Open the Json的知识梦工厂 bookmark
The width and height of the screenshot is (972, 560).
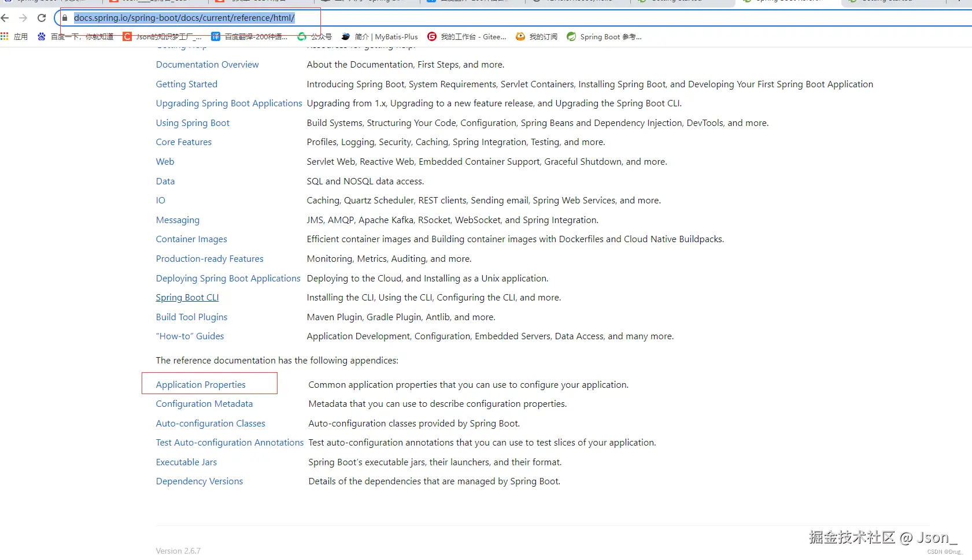pyautogui.click(x=162, y=36)
